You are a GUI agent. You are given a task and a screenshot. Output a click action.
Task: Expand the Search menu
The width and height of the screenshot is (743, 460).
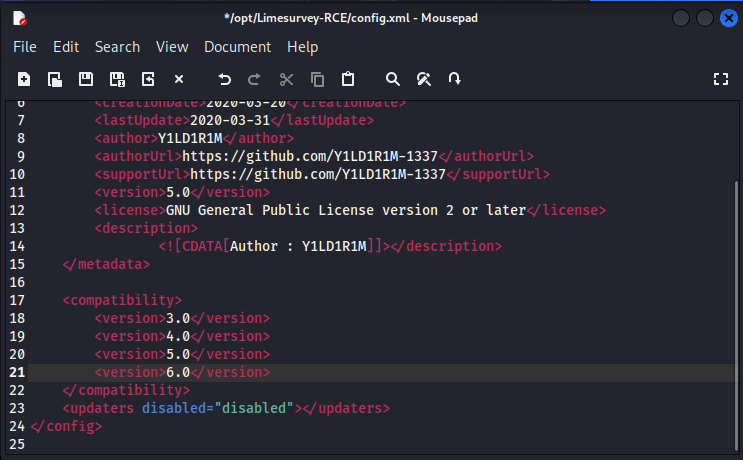click(117, 47)
